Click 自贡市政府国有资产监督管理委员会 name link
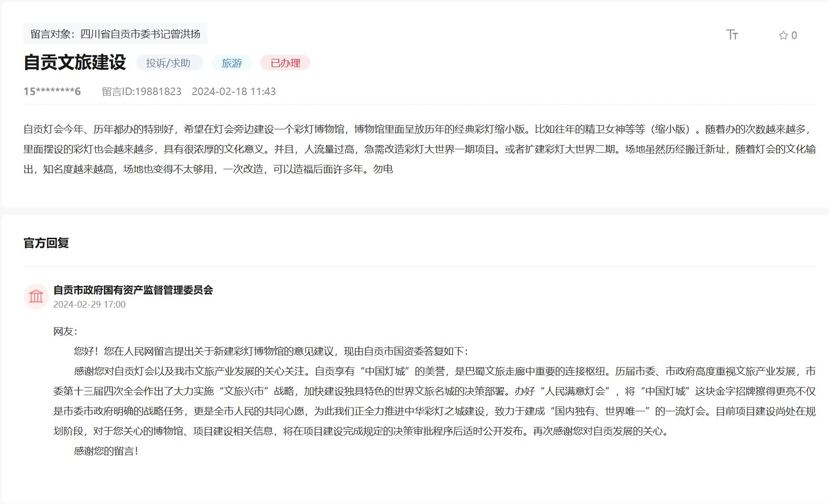Viewport: 829px width, 504px height. [134, 291]
